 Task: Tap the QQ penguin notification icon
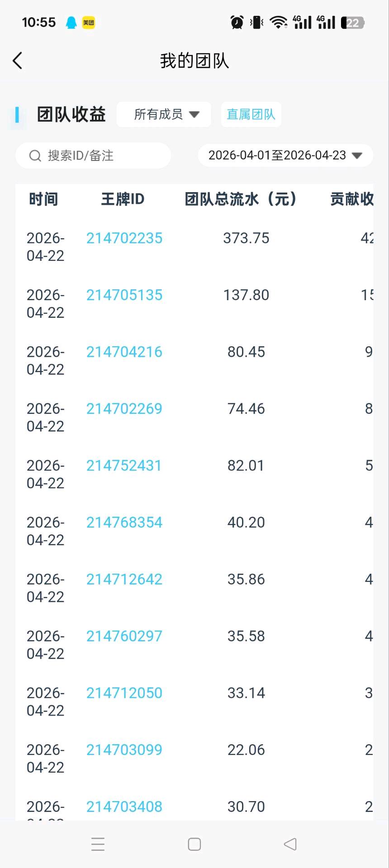pyautogui.click(x=71, y=23)
